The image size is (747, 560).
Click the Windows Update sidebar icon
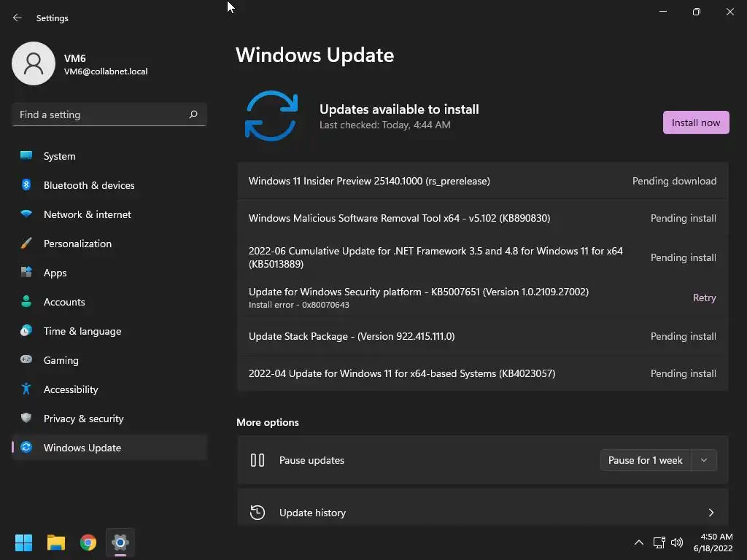(x=26, y=447)
